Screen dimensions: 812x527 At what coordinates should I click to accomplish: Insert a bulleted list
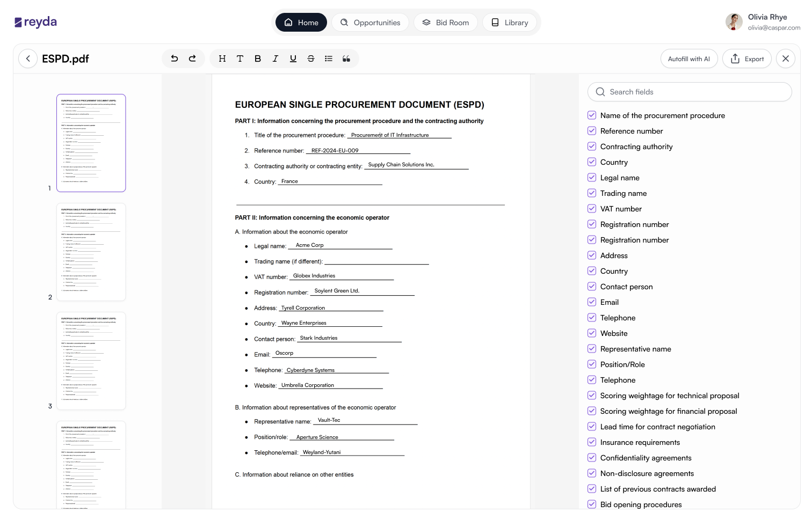point(329,58)
